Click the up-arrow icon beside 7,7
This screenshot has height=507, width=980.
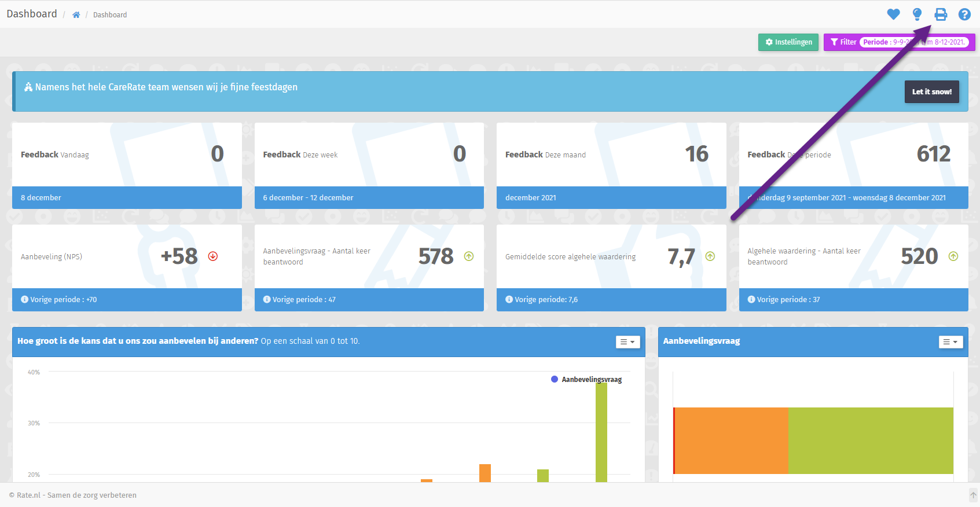pos(710,256)
